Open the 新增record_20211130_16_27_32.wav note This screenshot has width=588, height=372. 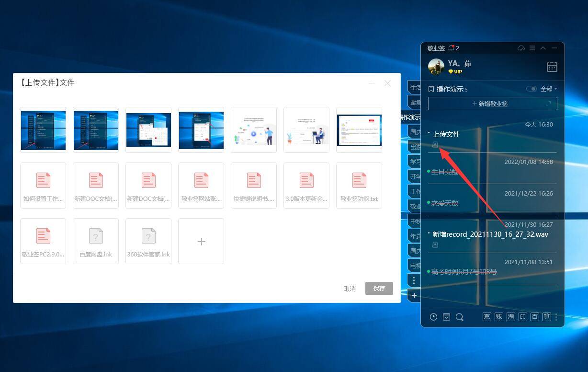pos(490,234)
